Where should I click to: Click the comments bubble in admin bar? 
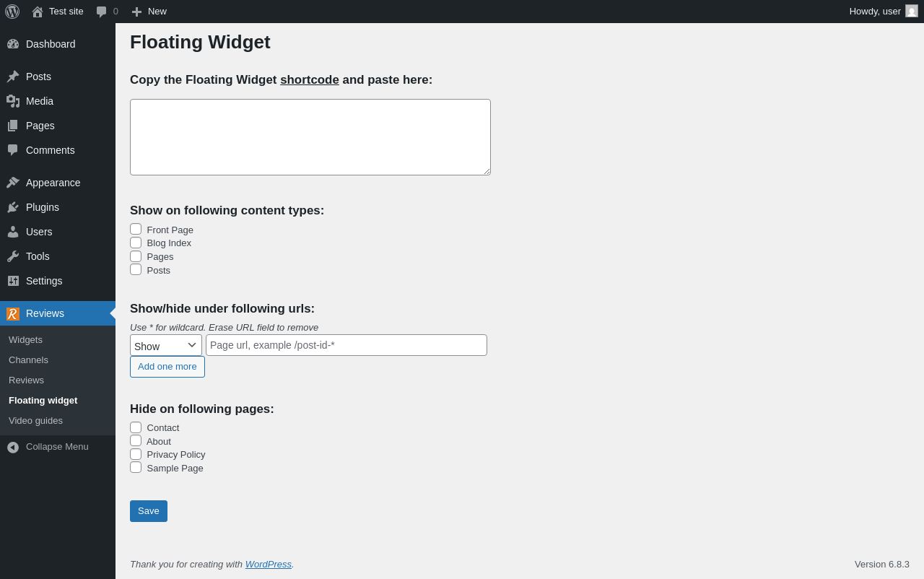tap(102, 12)
